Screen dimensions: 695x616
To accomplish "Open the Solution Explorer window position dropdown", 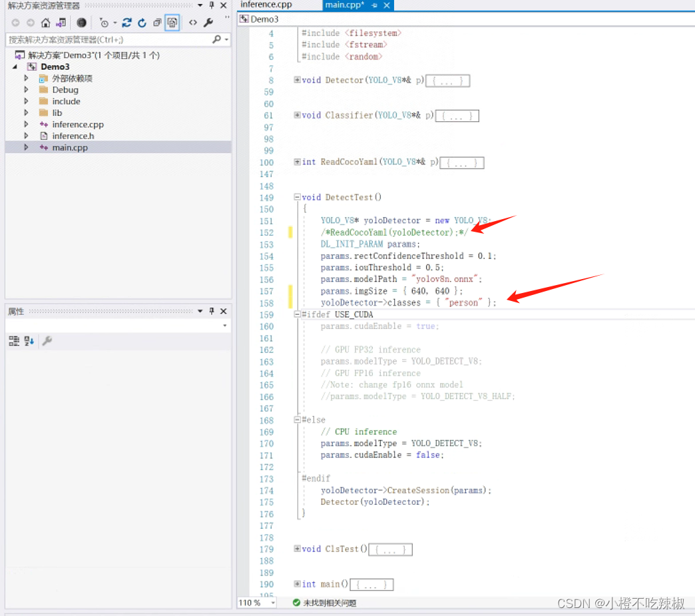I will 200,5.
